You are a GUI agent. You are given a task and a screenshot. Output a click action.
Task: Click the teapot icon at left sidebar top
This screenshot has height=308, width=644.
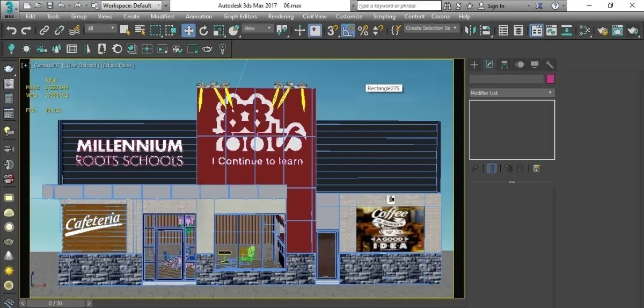point(9,68)
